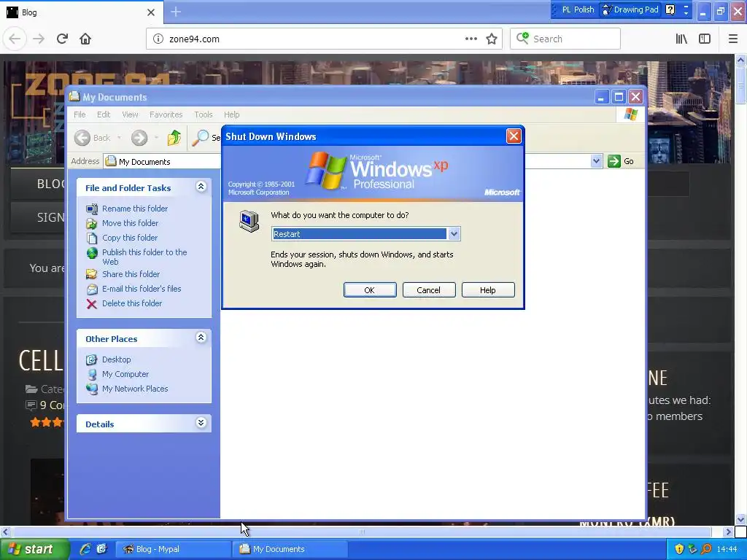Click the zone94.com URL address field

tap(324, 39)
